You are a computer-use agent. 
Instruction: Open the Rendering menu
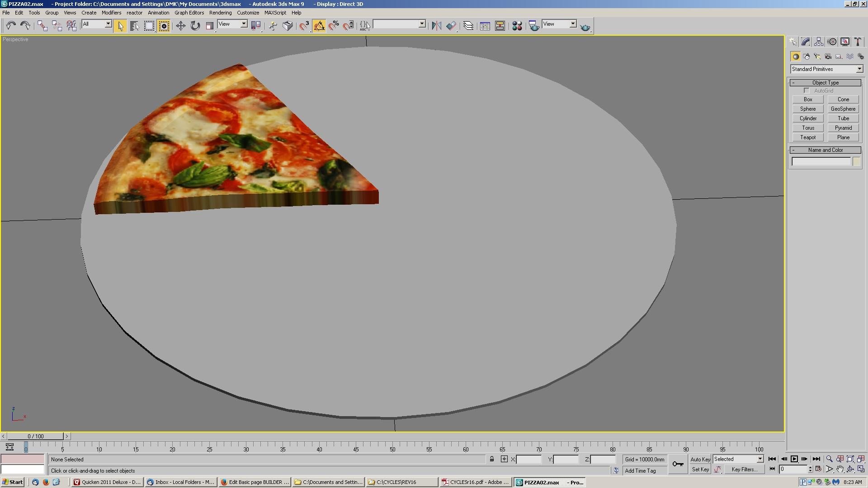[220, 13]
